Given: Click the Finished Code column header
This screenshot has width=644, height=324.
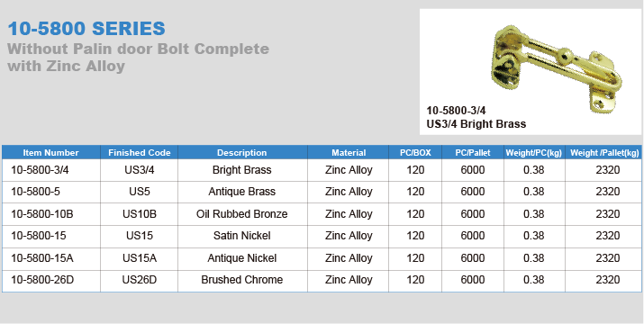Looking at the screenshot, I should 140,153.
